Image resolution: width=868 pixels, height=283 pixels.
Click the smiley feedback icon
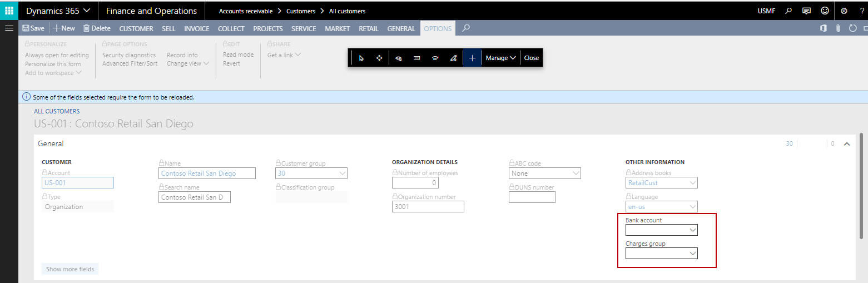coord(825,11)
